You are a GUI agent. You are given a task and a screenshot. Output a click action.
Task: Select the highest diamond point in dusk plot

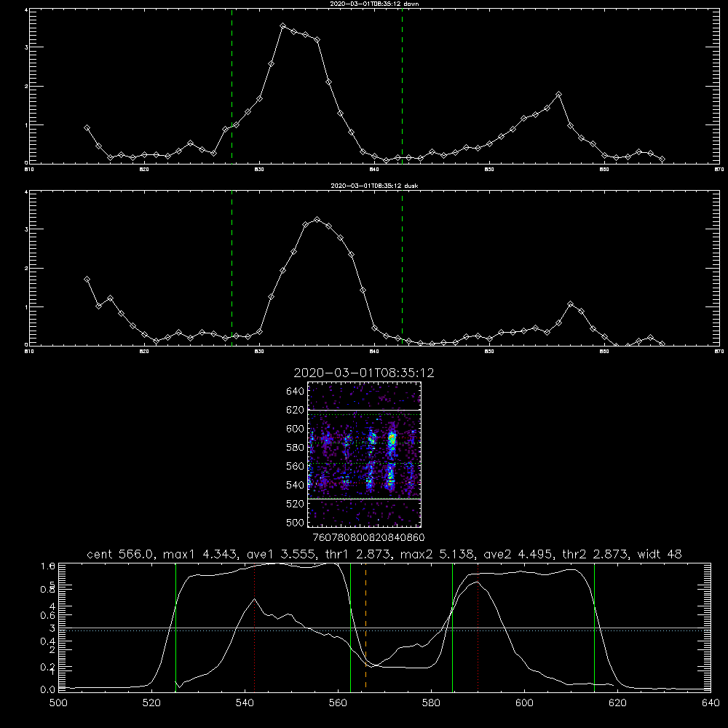pos(317,220)
